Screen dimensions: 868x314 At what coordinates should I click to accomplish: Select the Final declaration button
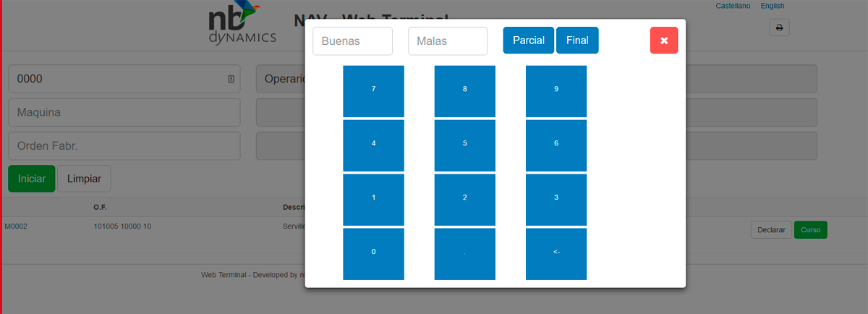(577, 41)
